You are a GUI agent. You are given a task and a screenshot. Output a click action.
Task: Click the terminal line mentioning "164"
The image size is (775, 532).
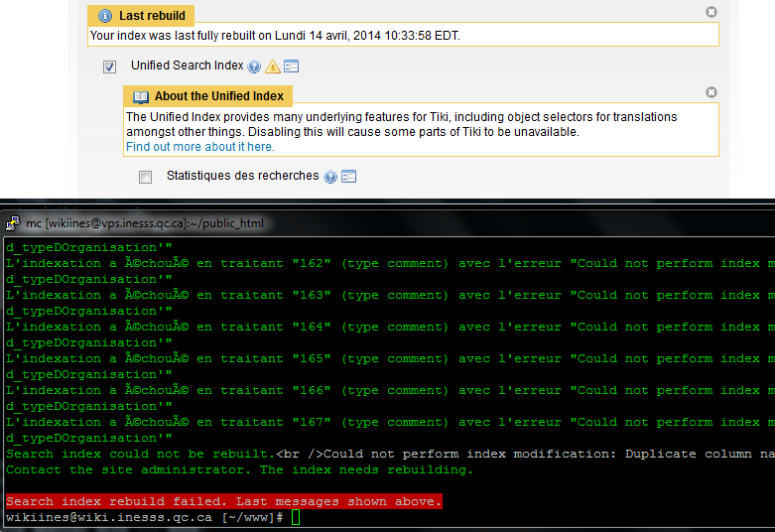(390, 327)
